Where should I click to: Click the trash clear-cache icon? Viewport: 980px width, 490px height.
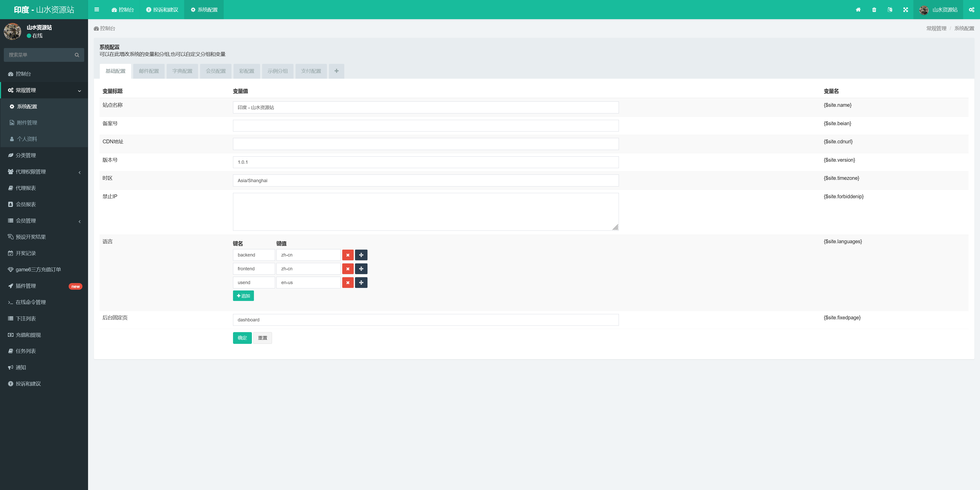coord(874,9)
